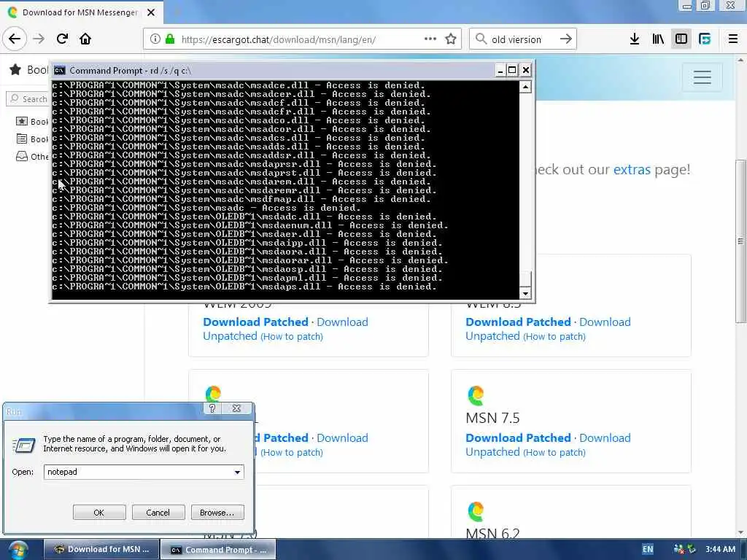
Task: Open the webpage hamburger navigation menu
Action: click(x=702, y=77)
